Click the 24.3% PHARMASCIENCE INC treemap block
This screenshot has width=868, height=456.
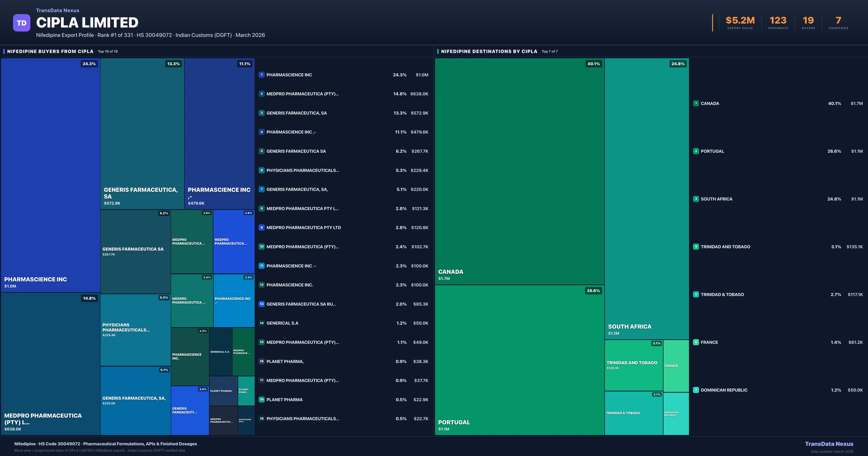(x=51, y=175)
